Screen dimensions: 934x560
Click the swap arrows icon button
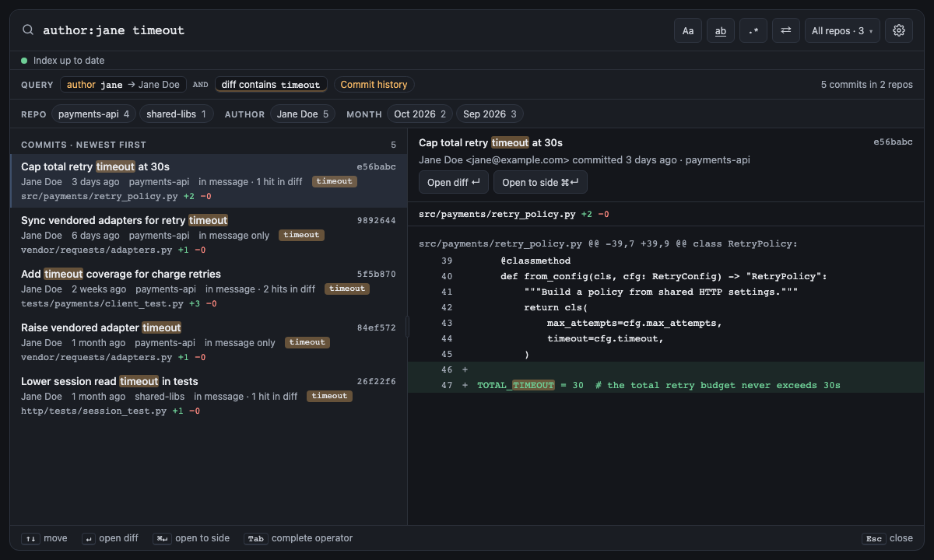[786, 30]
